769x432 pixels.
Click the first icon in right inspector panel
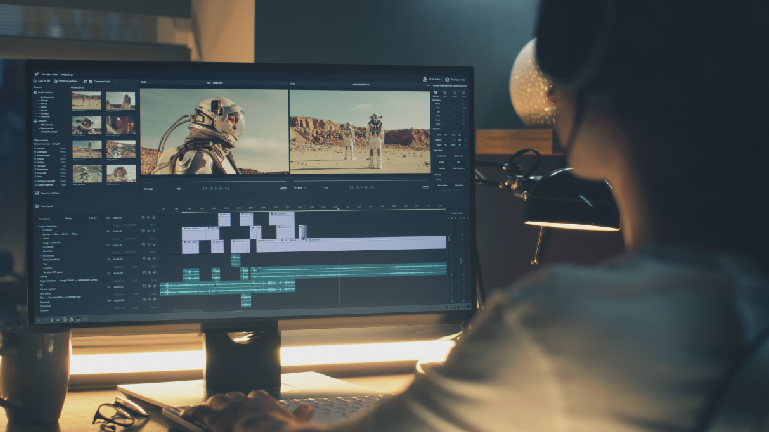(x=437, y=91)
